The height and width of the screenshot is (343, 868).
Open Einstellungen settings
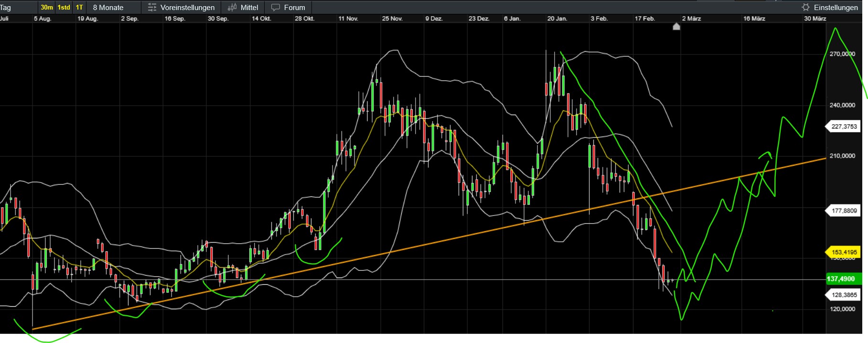pyautogui.click(x=836, y=7)
